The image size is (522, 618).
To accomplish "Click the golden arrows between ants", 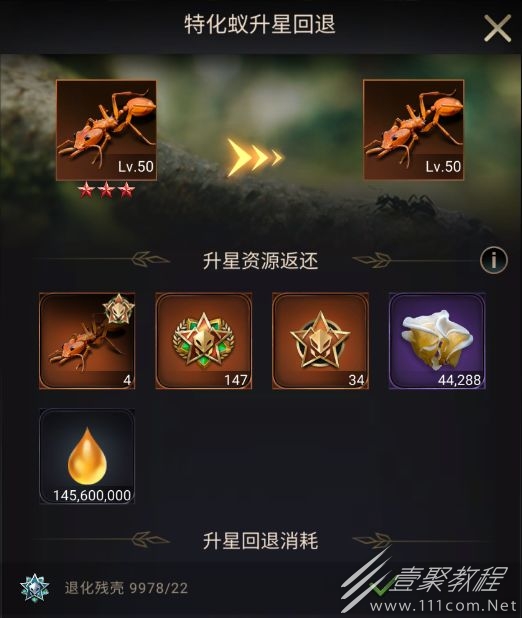I will 255,157.
